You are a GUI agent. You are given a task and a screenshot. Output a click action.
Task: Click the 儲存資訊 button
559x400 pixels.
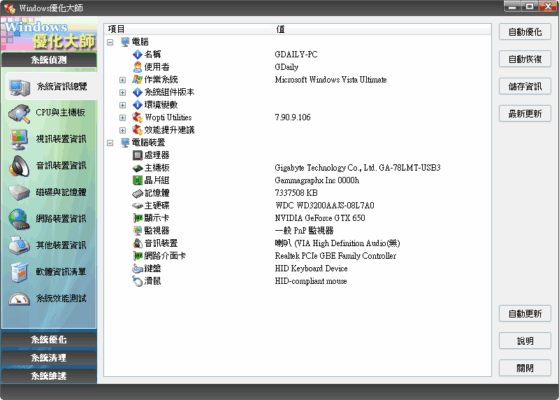click(525, 86)
